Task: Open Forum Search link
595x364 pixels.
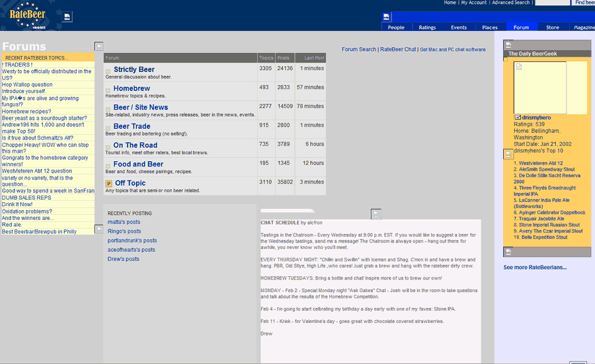Action: tap(358, 50)
